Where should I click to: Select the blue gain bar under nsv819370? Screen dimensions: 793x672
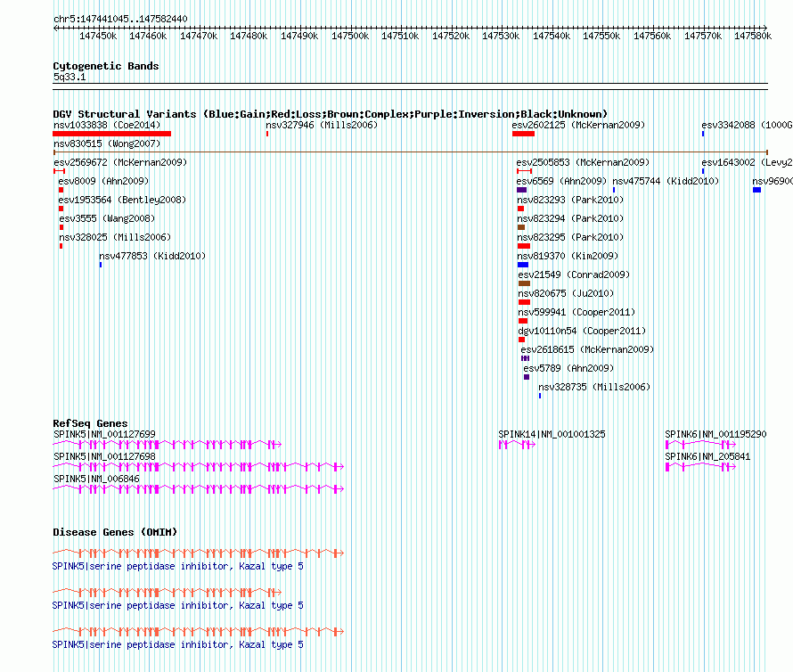(x=523, y=265)
